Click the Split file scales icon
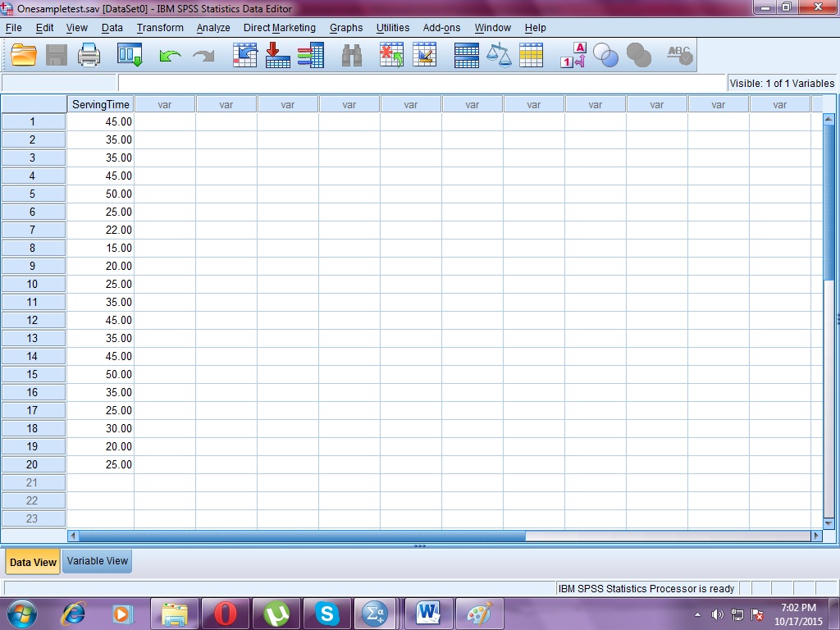This screenshot has height=630, width=840. point(500,55)
